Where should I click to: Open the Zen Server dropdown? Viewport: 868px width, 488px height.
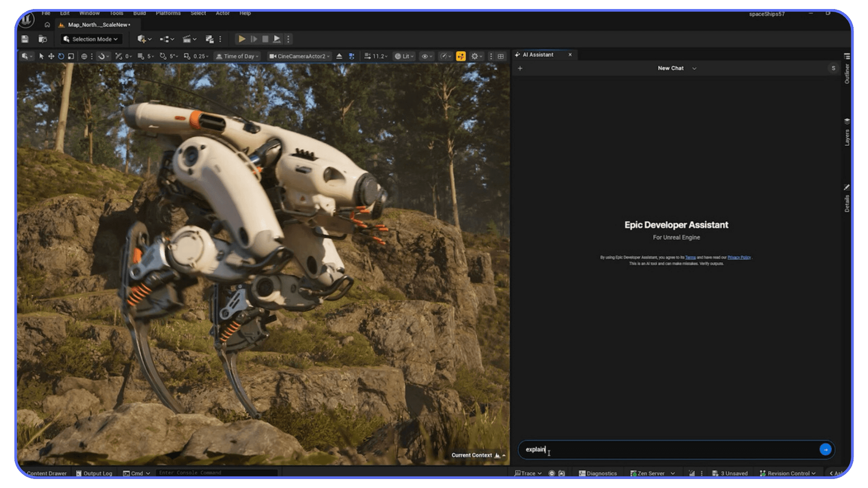[652, 474]
